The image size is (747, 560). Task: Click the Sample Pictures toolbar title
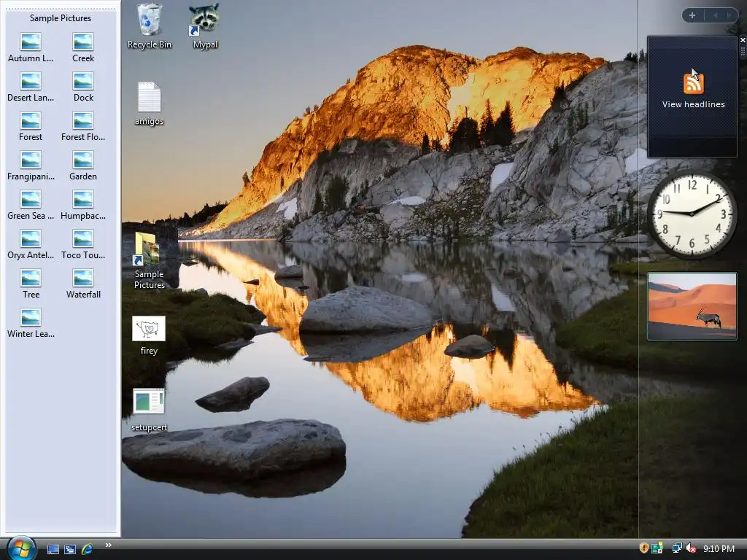pos(61,18)
